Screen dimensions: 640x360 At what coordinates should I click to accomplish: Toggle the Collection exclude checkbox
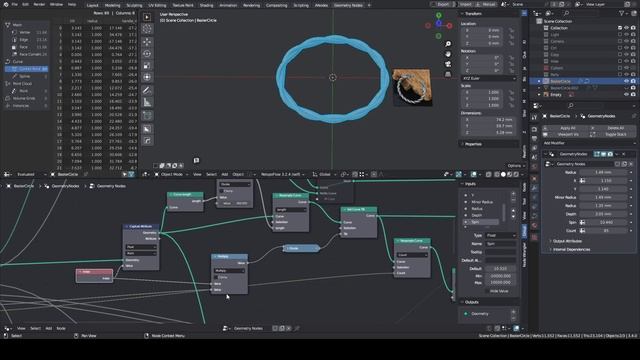tap(620, 28)
